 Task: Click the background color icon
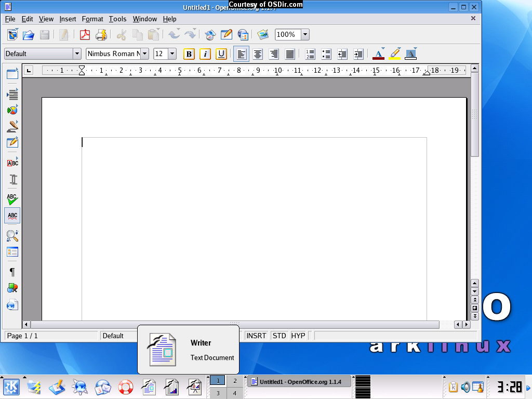(x=410, y=54)
